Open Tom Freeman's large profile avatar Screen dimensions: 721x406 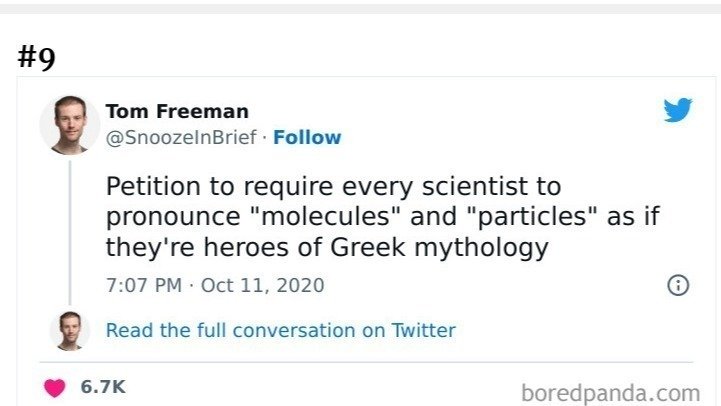pos(69,124)
